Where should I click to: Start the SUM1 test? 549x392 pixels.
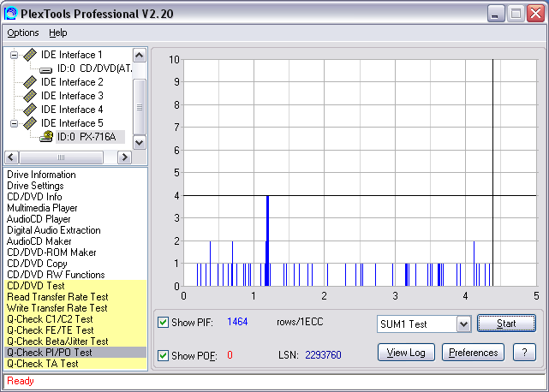[x=506, y=324]
